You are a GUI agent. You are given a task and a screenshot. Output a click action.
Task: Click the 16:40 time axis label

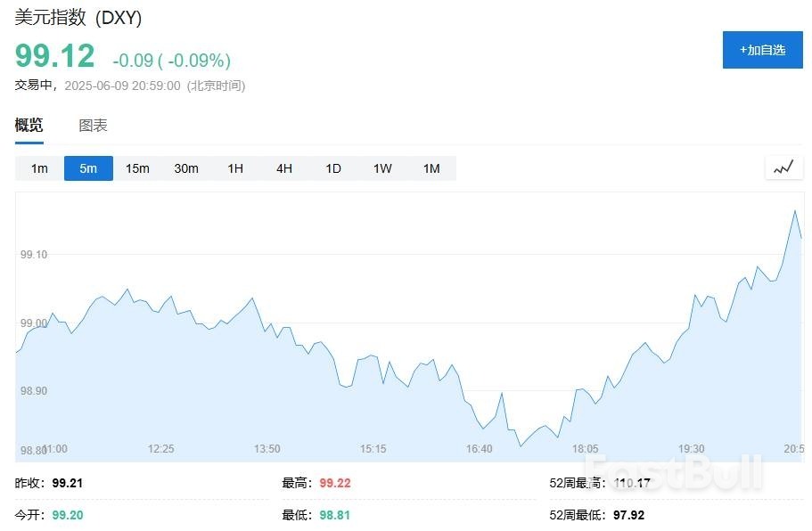(479, 449)
